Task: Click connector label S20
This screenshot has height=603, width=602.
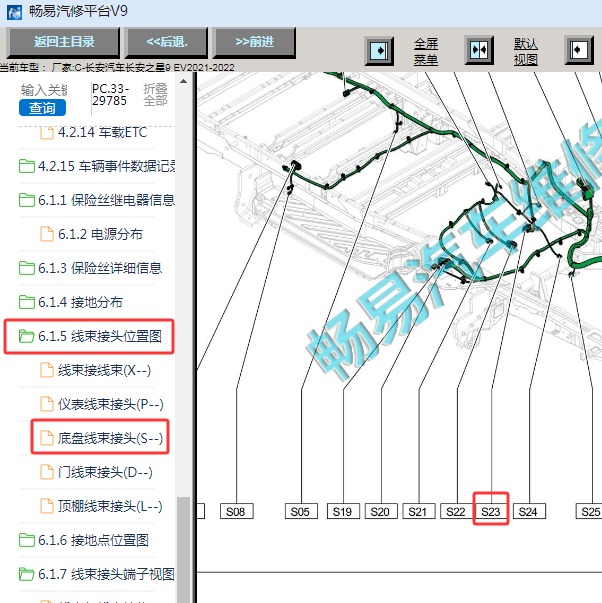Action: coord(381,511)
